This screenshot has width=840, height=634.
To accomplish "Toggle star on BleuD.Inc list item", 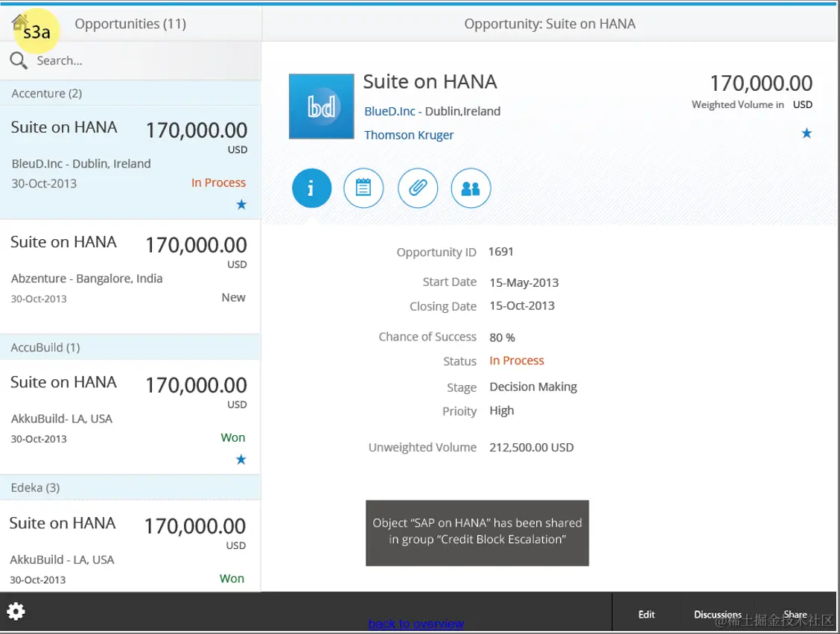I will (x=241, y=204).
